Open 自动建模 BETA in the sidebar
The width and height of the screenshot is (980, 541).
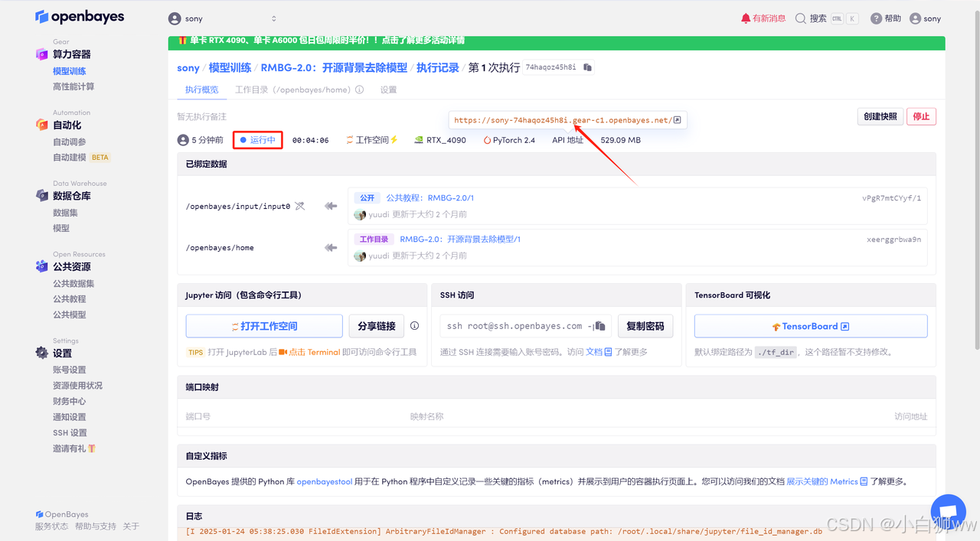[x=81, y=157]
